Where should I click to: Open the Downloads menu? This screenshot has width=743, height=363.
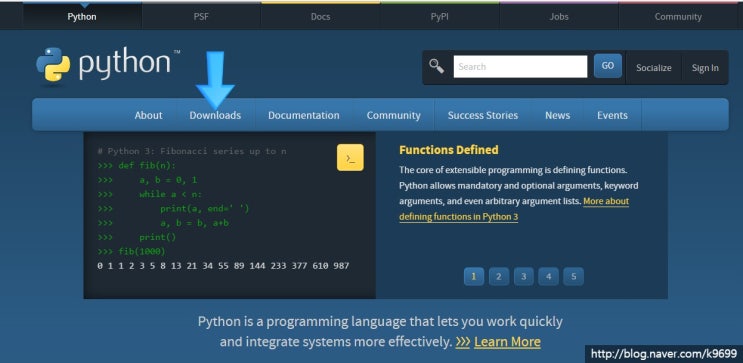215,115
